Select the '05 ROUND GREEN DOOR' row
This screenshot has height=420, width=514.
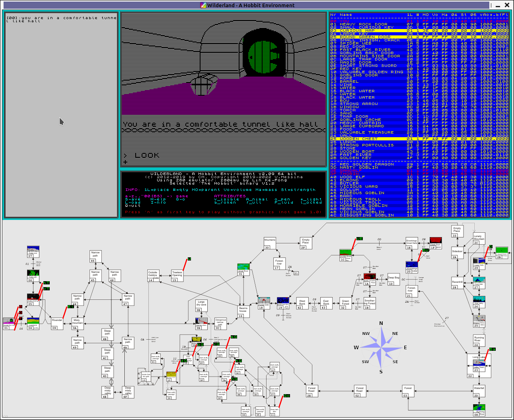click(x=419, y=37)
